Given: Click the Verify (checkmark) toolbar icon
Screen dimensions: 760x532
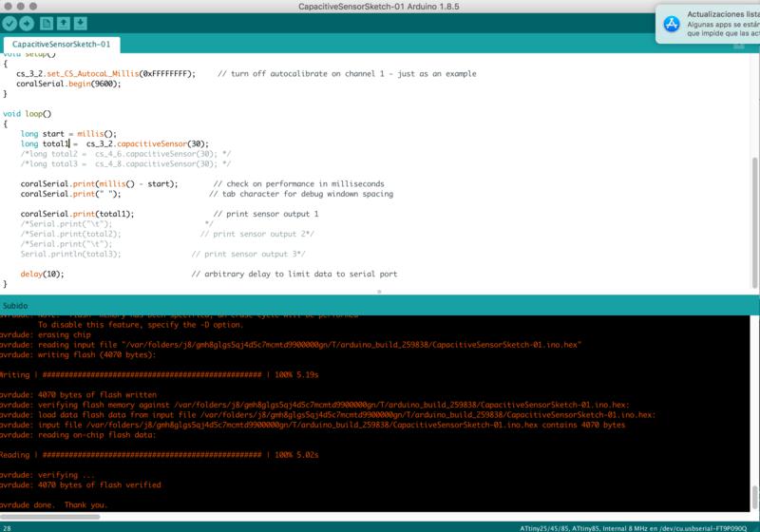Looking at the screenshot, I should [9, 23].
